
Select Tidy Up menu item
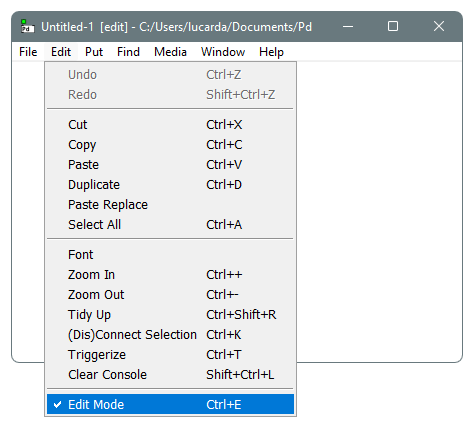pyautogui.click(x=170, y=315)
